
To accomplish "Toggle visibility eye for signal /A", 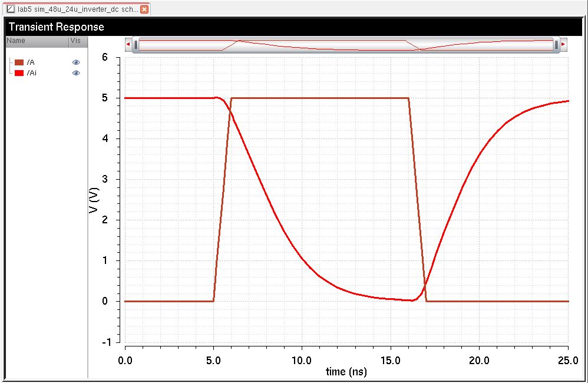I will (75, 62).
